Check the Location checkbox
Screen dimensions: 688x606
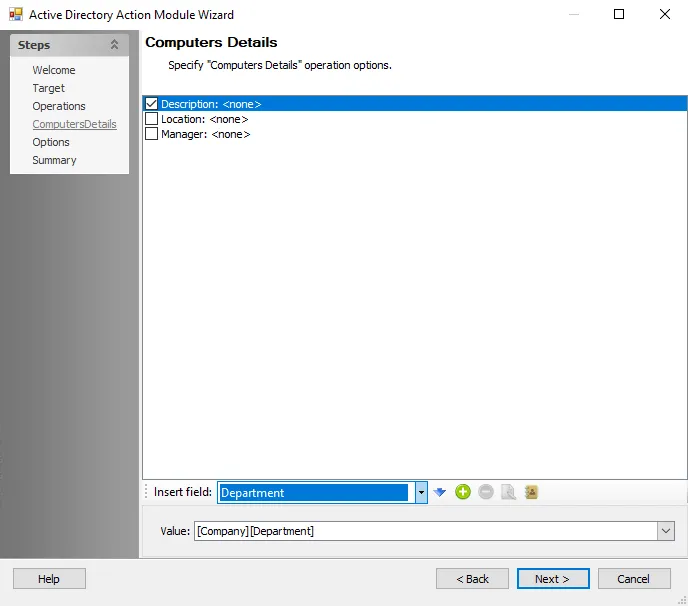tap(151, 119)
